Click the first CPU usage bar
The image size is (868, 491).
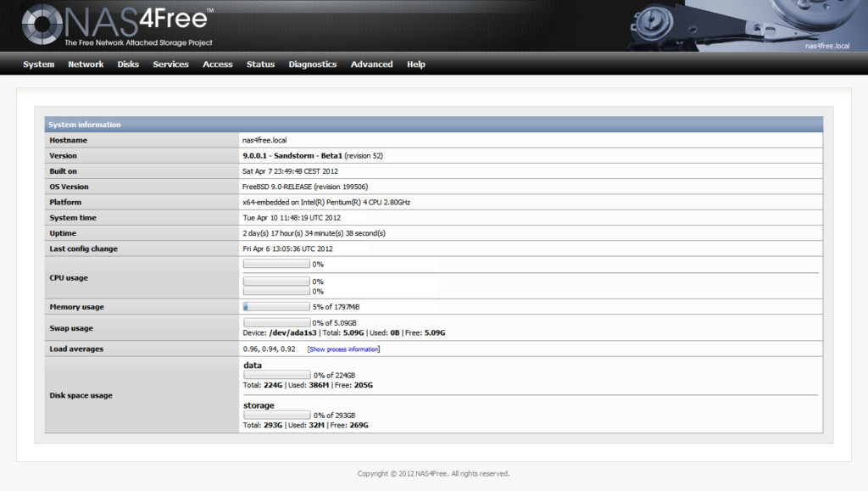pos(276,264)
